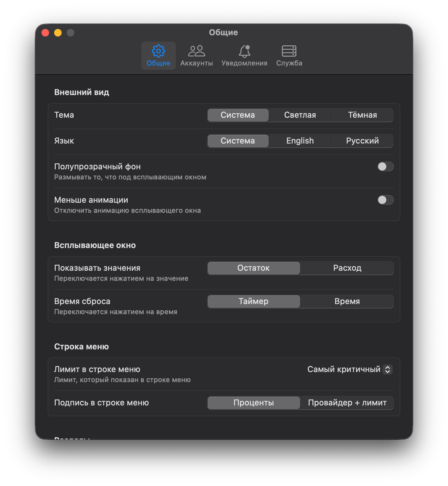The image size is (448, 486).
Task: Minimize the settings window
Action: coord(58,33)
